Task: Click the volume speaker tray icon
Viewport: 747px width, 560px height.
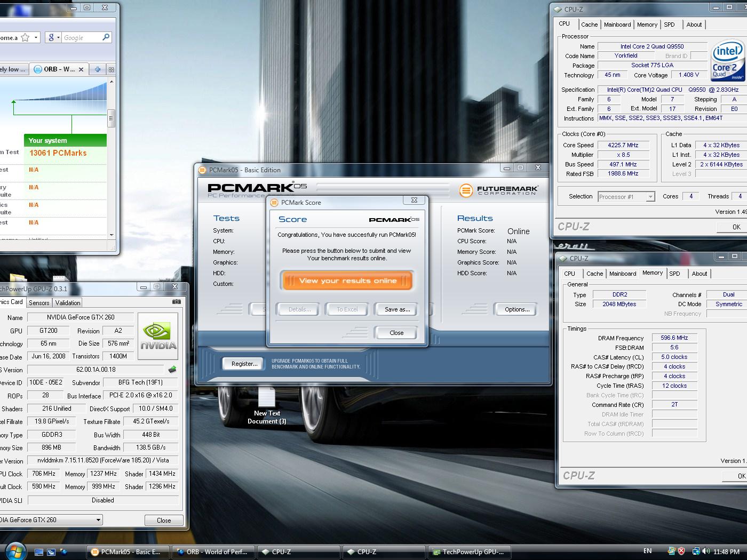Action: (x=706, y=551)
